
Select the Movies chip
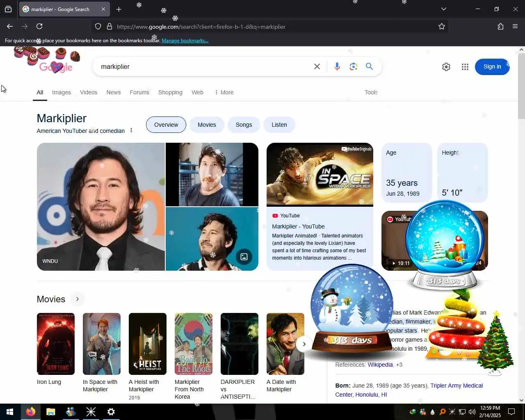point(207,125)
